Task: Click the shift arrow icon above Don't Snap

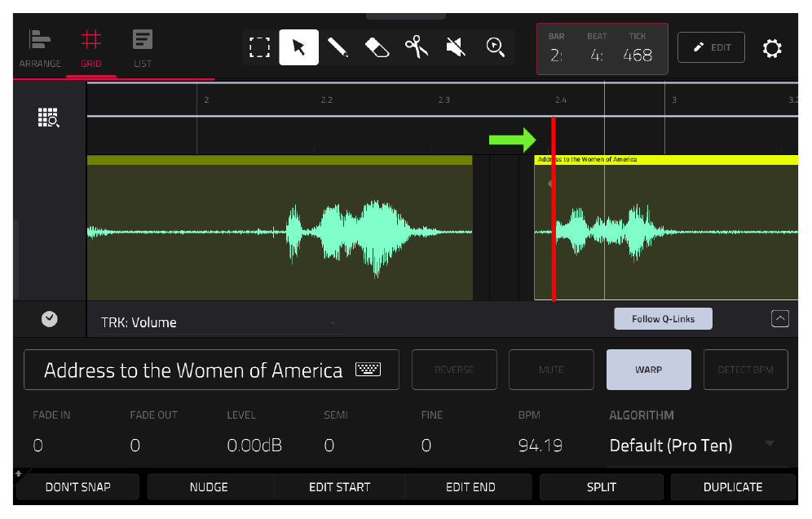Action: [x=19, y=472]
